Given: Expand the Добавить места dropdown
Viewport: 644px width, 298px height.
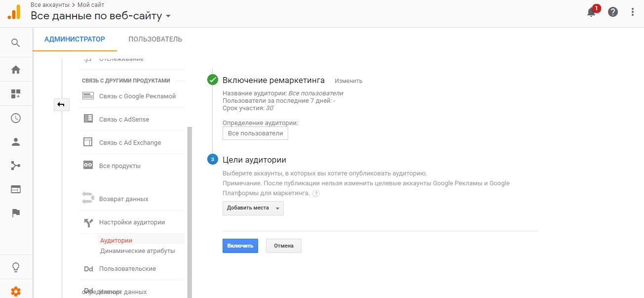Looking at the screenshot, I should (x=253, y=208).
